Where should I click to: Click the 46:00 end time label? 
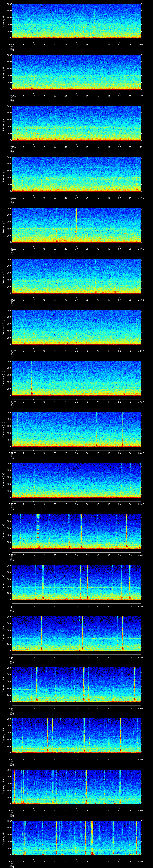pyautogui.click(x=141, y=861)
